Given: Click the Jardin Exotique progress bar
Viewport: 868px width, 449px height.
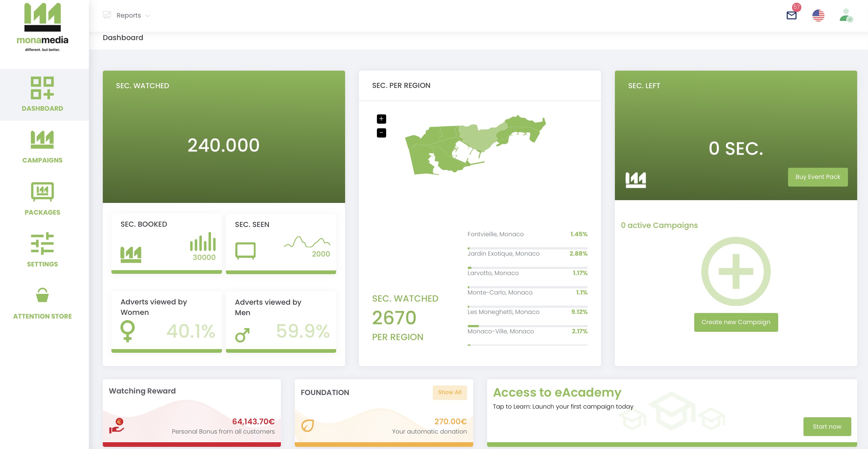Looking at the screenshot, I should (x=527, y=268).
